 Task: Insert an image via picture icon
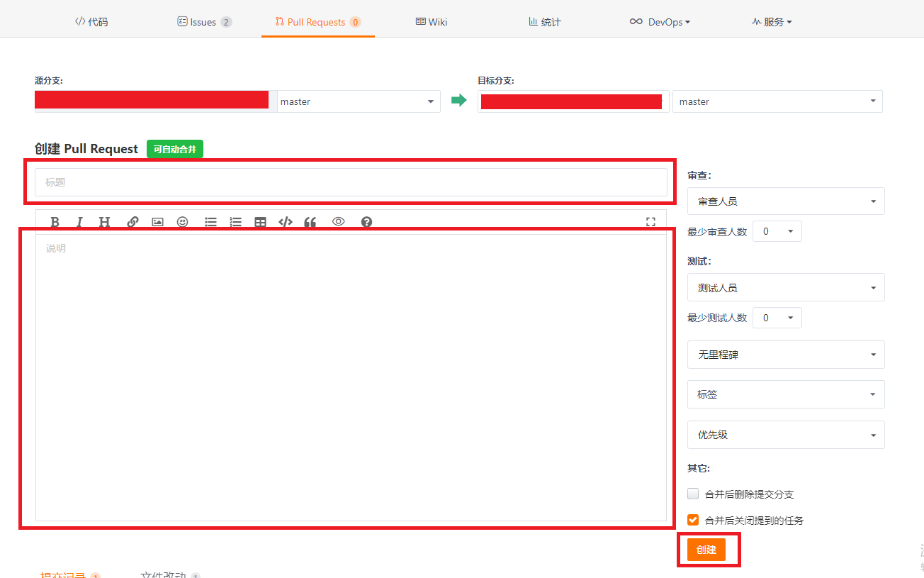pos(157,222)
